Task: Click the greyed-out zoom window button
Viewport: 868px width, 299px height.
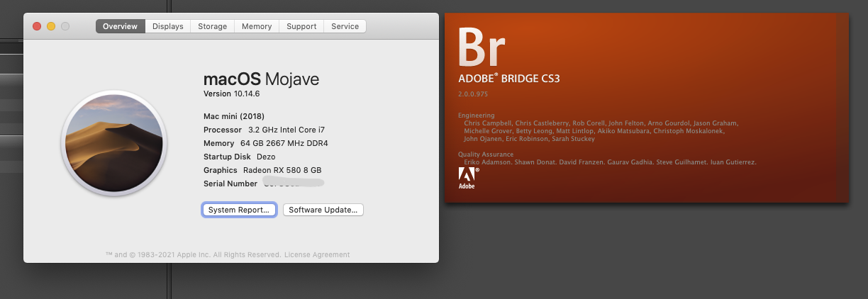Action: click(65, 26)
